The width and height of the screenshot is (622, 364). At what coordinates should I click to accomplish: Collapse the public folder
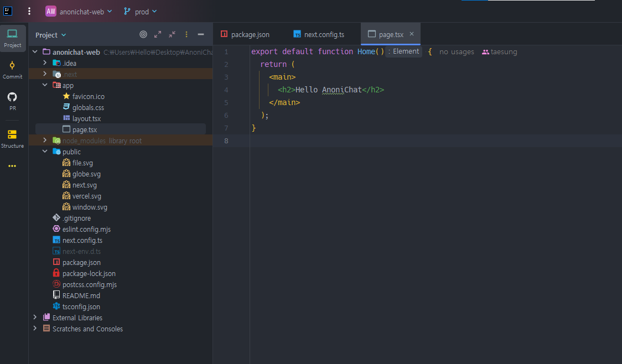click(x=45, y=152)
